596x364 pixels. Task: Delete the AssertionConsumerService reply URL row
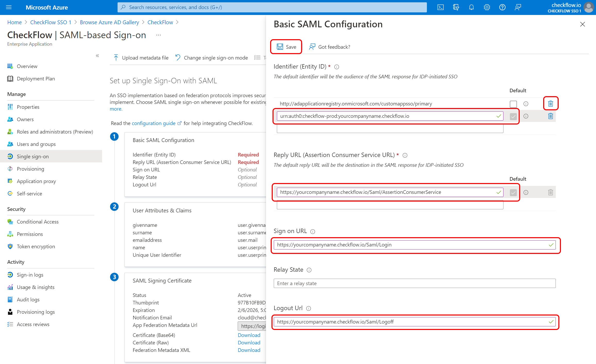[551, 192]
